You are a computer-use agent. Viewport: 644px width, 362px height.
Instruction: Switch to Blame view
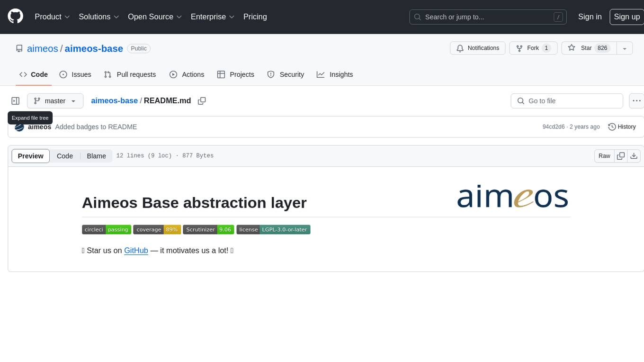tap(97, 156)
